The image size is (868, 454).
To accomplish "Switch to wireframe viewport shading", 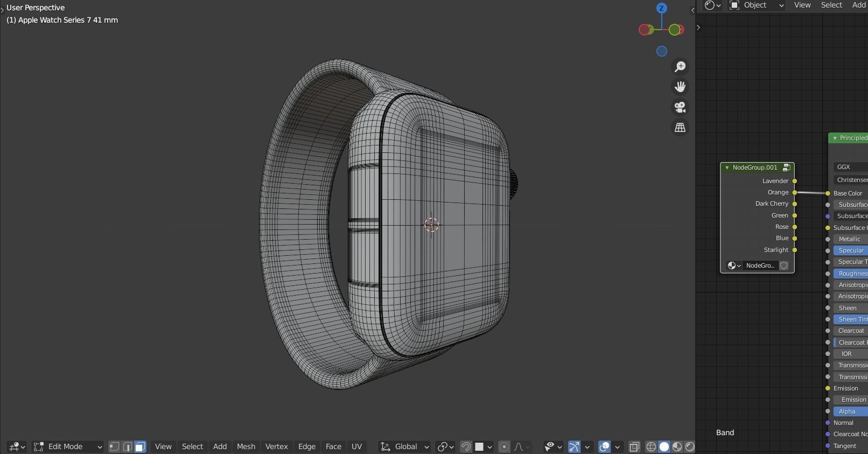I will point(651,446).
